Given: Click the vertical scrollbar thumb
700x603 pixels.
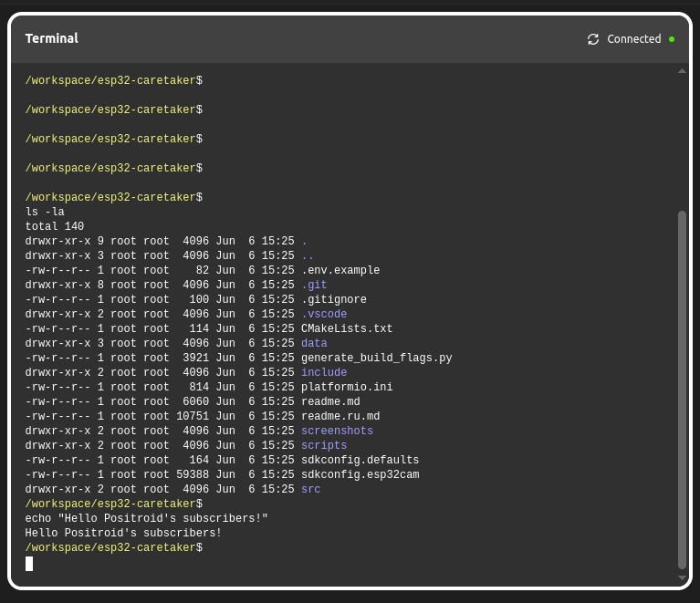Looking at the screenshot, I should click(682, 390).
